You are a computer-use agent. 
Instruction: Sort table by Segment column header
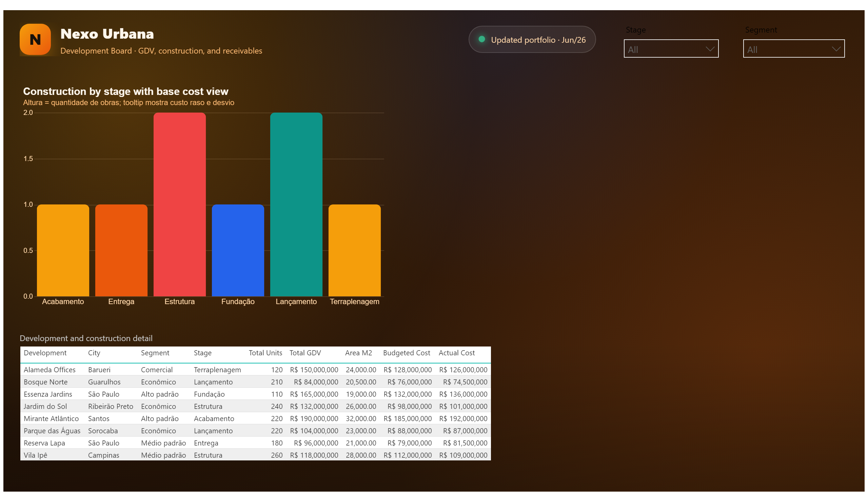[155, 353]
